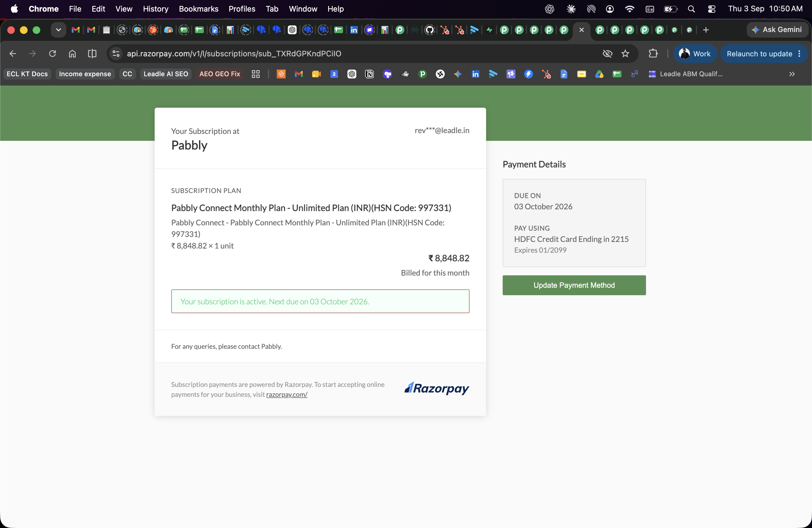Viewport: 812px width, 528px height.
Task: Open the razorpay.com/ link in footer
Action: click(x=287, y=394)
